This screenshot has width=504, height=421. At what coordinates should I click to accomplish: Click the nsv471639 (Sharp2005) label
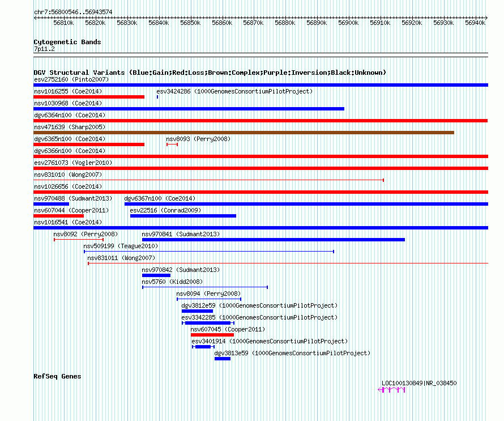(x=70, y=127)
